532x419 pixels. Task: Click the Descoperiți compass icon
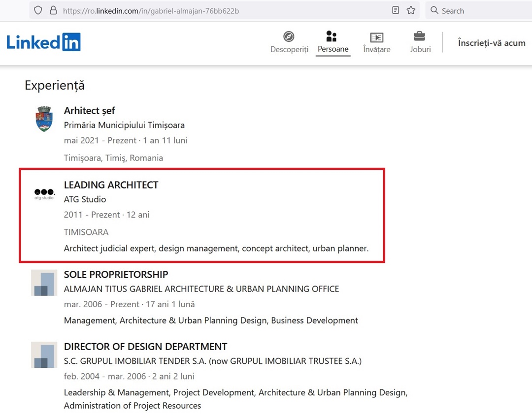[x=289, y=36]
